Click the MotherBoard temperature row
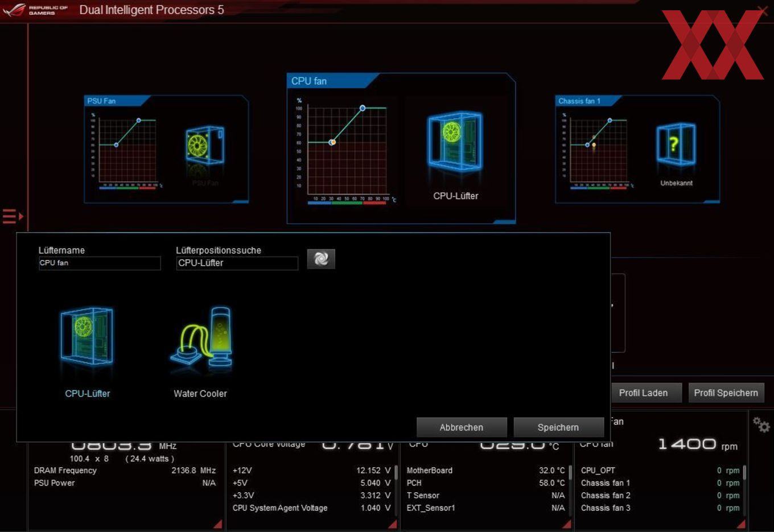This screenshot has height=532, width=774. tap(486, 471)
